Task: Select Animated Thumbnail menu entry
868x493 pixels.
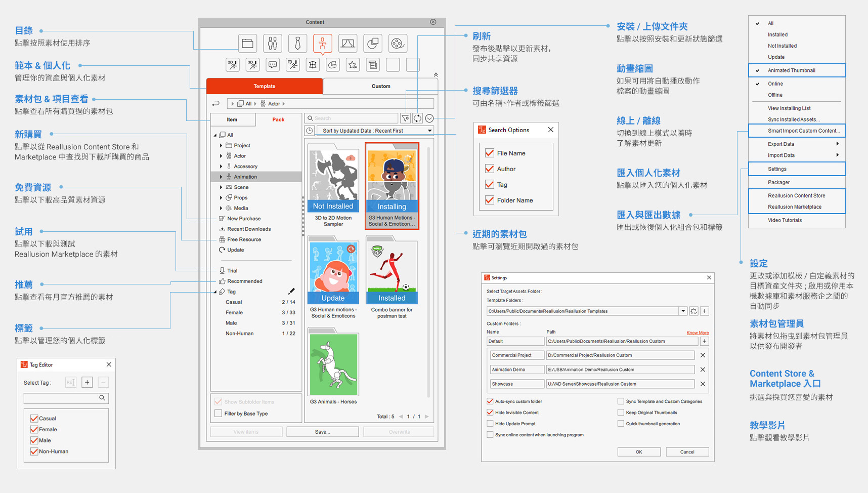Action: click(797, 70)
